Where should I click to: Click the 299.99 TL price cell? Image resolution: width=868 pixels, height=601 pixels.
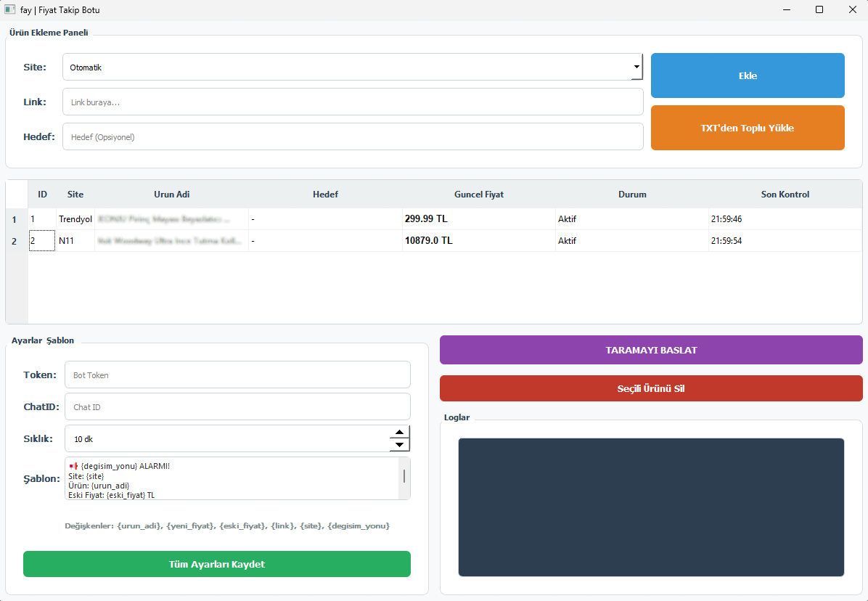pos(479,219)
